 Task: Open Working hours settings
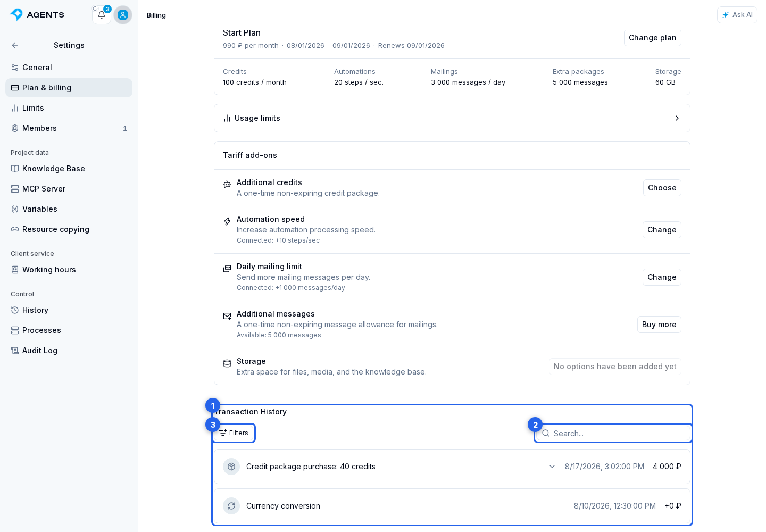69,270
